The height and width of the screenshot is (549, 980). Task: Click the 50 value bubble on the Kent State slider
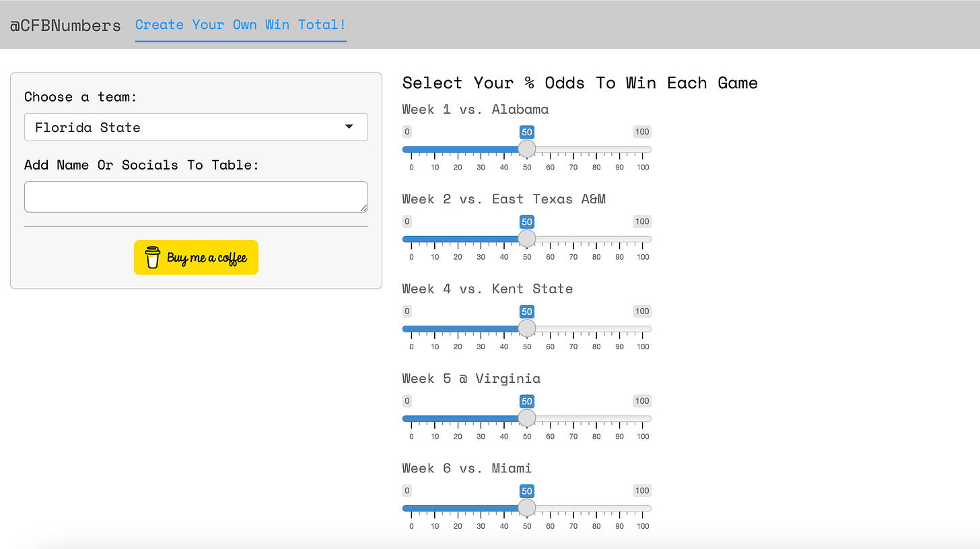coord(527,312)
